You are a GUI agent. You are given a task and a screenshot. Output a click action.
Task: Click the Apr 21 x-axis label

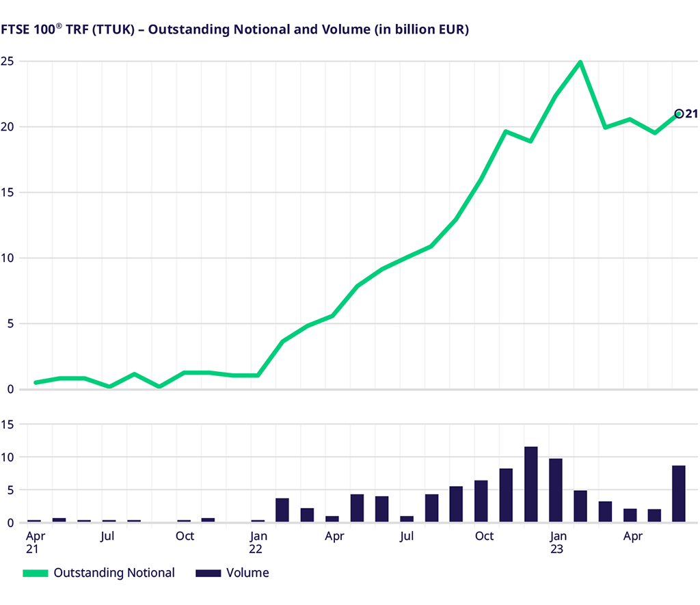[34, 542]
